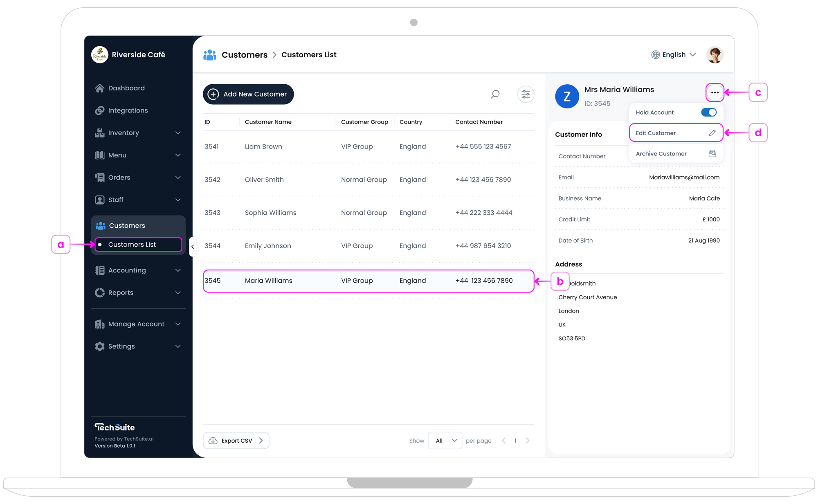The width and height of the screenshot is (818, 504).
Task: Open the English language dropdown
Action: [x=673, y=54]
